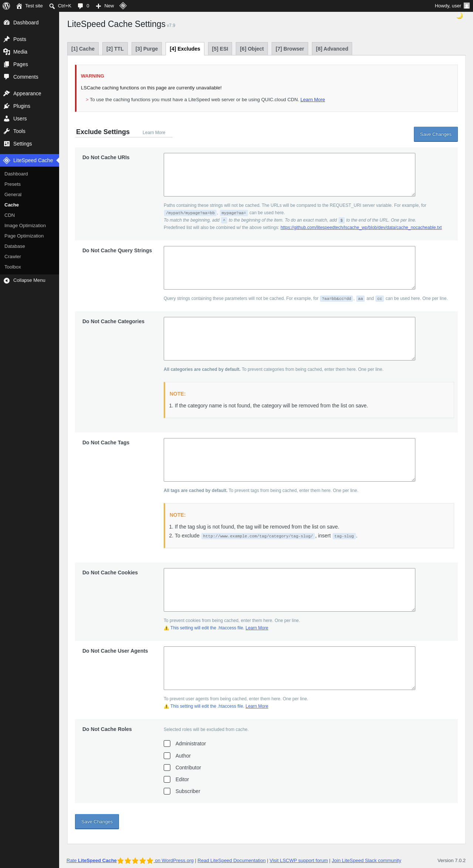Click the Dashboard gauge icon in the sidebar
Viewport: 473px width, 868px height.
click(x=7, y=23)
